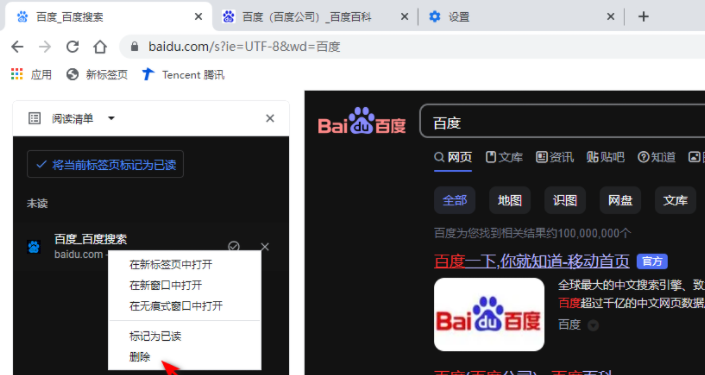Click 将当前标签页标记为已读 button
The height and width of the screenshot is (375, 705).
105,165
